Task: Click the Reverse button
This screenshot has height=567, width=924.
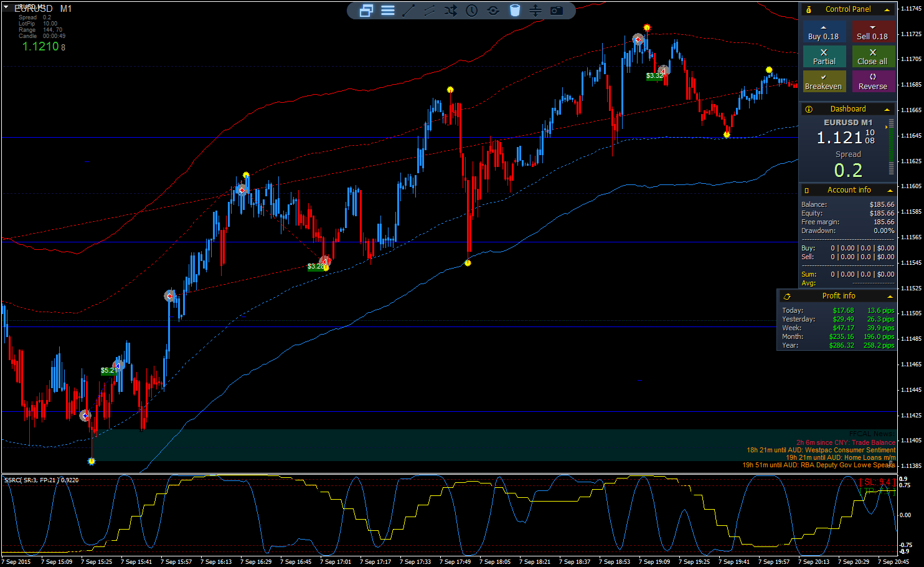Action: click(873, 82)
